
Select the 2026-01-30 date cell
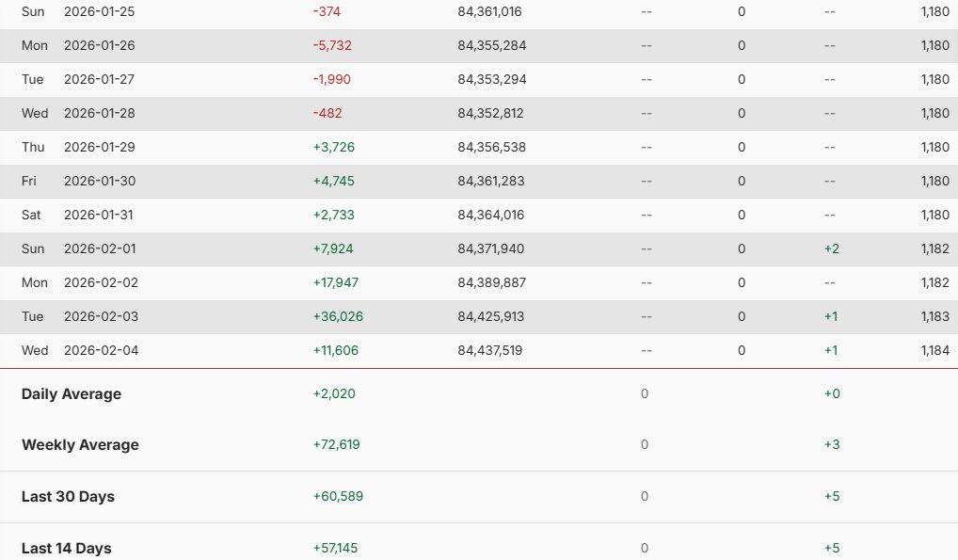click(99, 181)
